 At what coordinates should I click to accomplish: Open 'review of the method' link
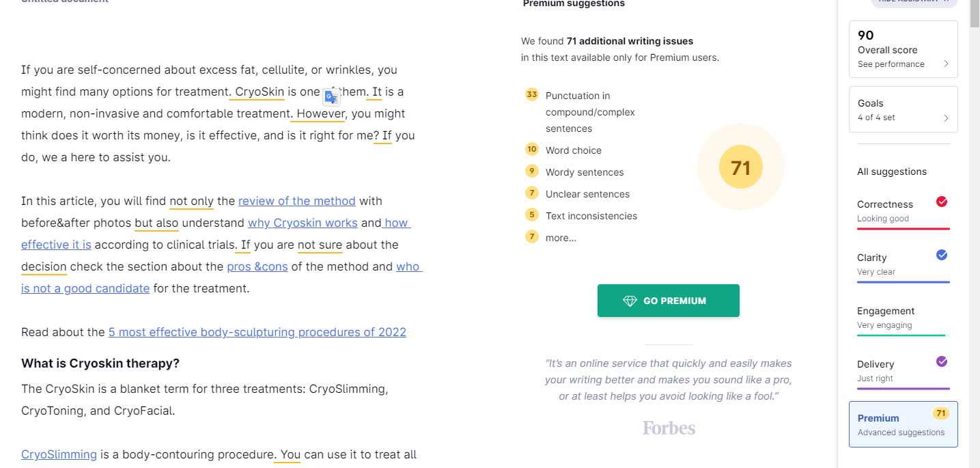(297, 201)
